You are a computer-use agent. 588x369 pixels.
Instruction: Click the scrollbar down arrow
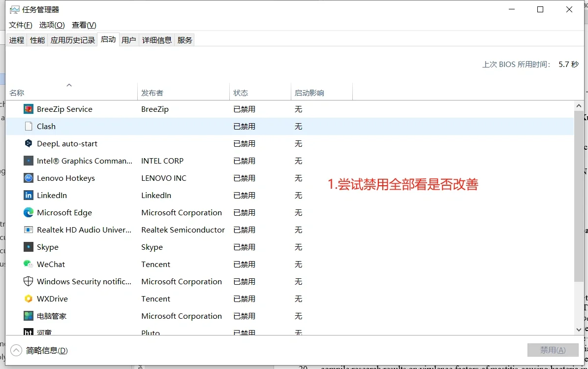[579, 330]
